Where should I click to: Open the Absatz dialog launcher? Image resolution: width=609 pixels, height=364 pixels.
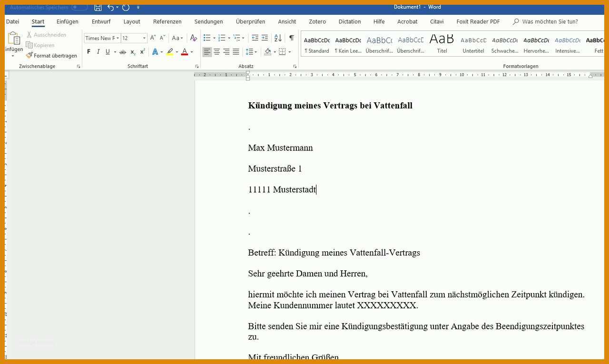pos(295,67)
